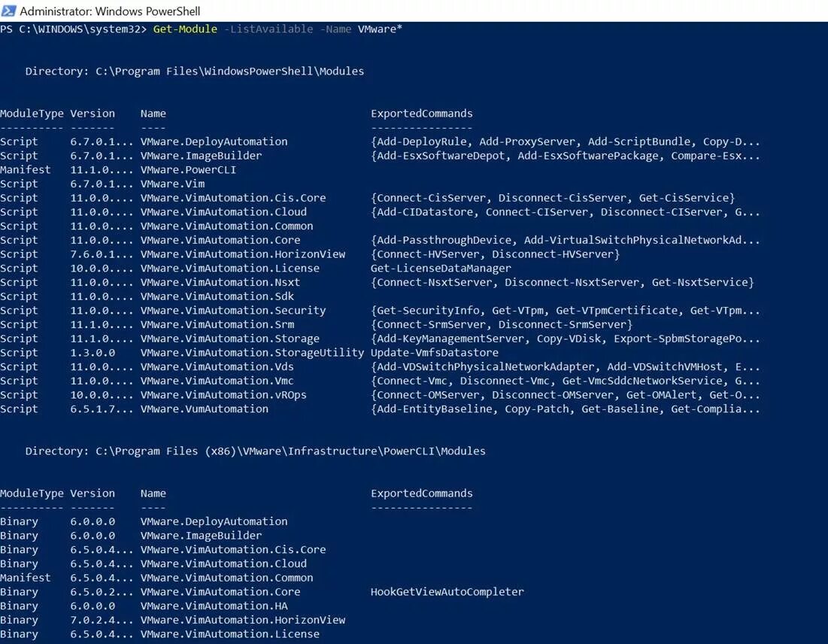The width and height of the screenshot is (828, 644).
Task: Click VMware.VimAutomation.Nsxt module name
Action: pyautogui.click(x=220, y=283)
